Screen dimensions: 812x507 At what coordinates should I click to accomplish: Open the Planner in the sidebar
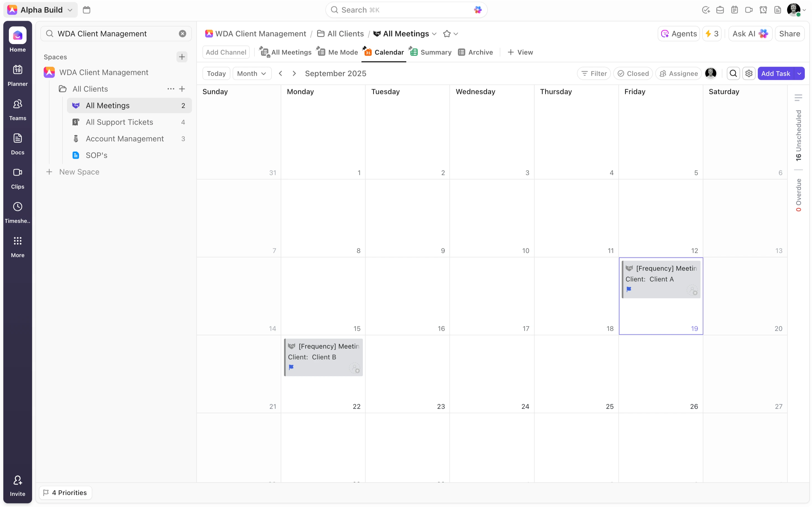[x=17, y=75]
